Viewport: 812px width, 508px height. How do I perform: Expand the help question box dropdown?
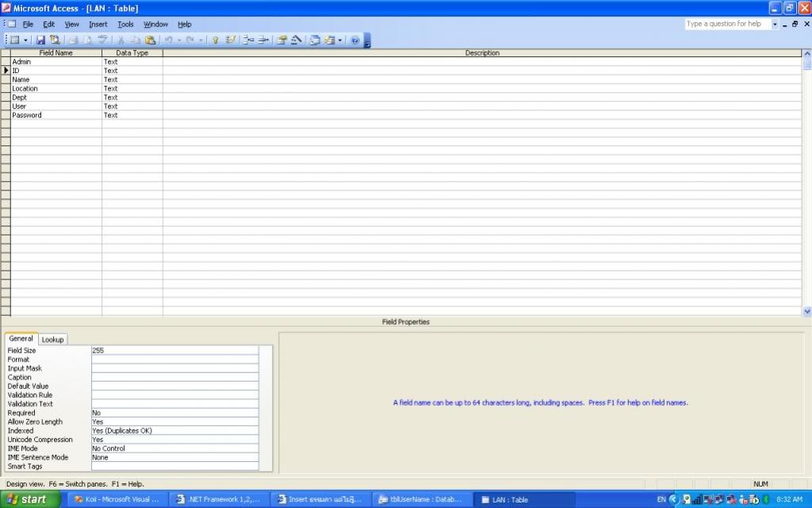tap(775, 24)
